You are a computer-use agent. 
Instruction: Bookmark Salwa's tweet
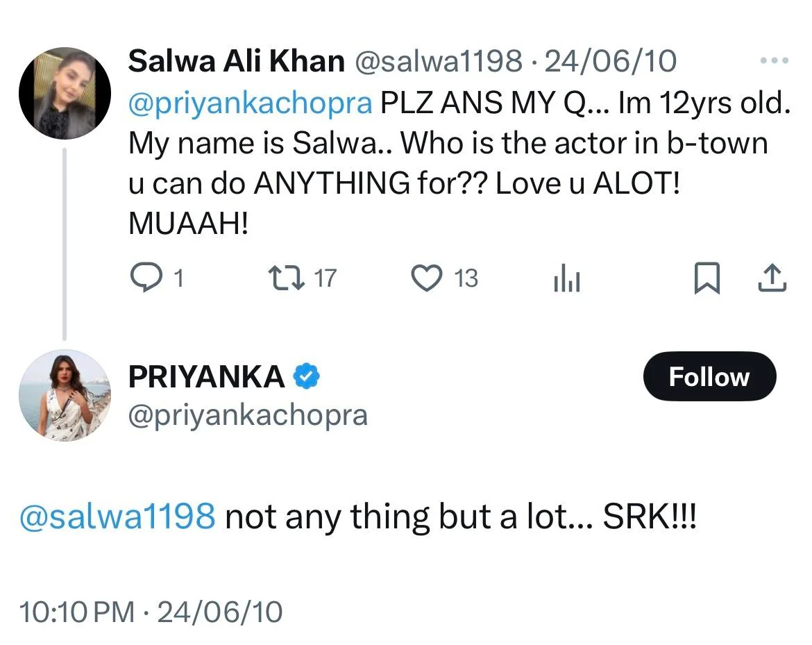[x=706, y=279]
